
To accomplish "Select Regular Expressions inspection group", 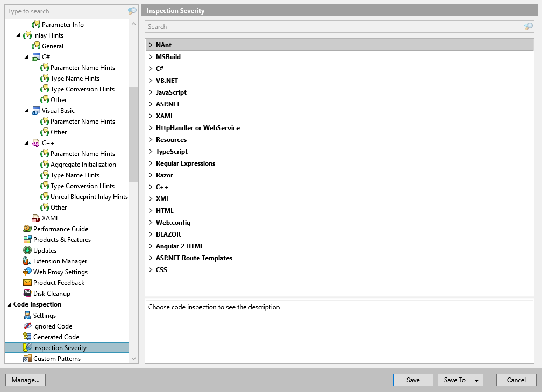I will click(x=186, y=163).
